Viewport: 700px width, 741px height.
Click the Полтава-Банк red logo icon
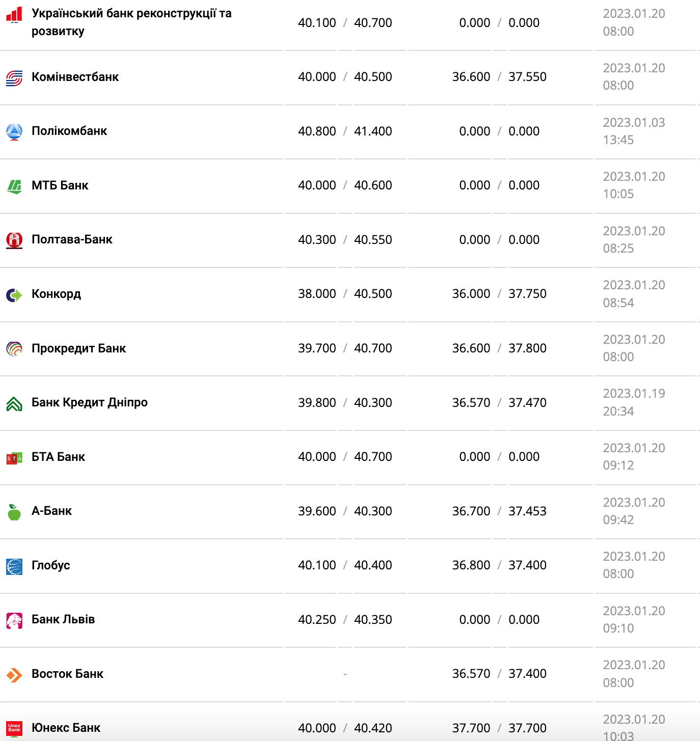point(14,240)
